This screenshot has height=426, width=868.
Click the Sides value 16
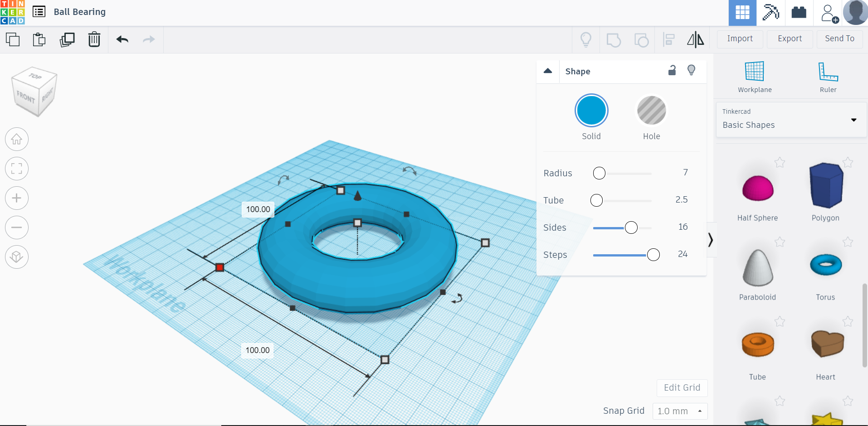click(x=683, y=227)
